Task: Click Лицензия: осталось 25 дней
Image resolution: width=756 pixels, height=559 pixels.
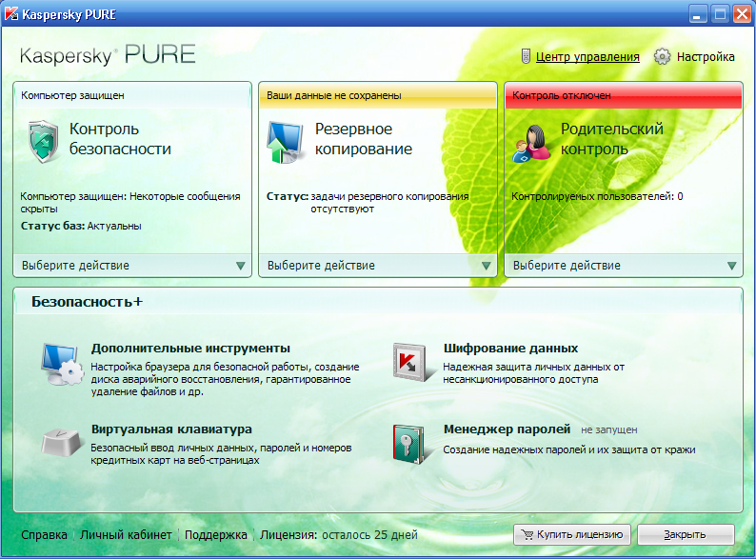Action: click(x=339, y=535)
